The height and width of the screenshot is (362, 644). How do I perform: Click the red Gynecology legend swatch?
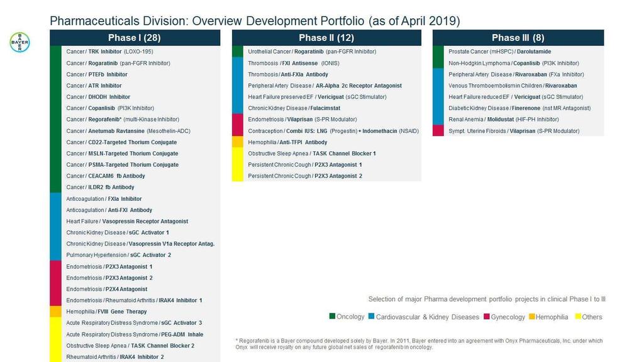[487, 316]
